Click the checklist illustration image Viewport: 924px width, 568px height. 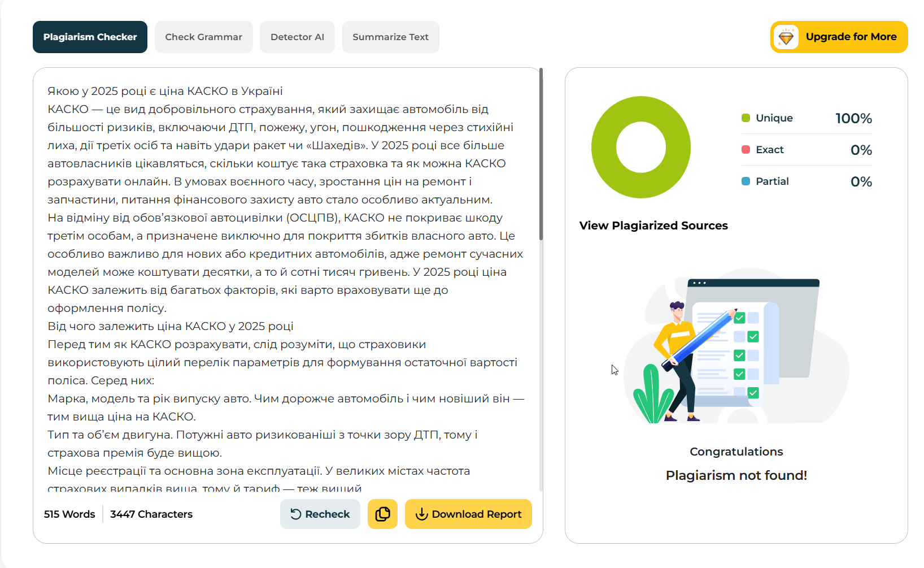pyautogui.click(x=736, y=346)
